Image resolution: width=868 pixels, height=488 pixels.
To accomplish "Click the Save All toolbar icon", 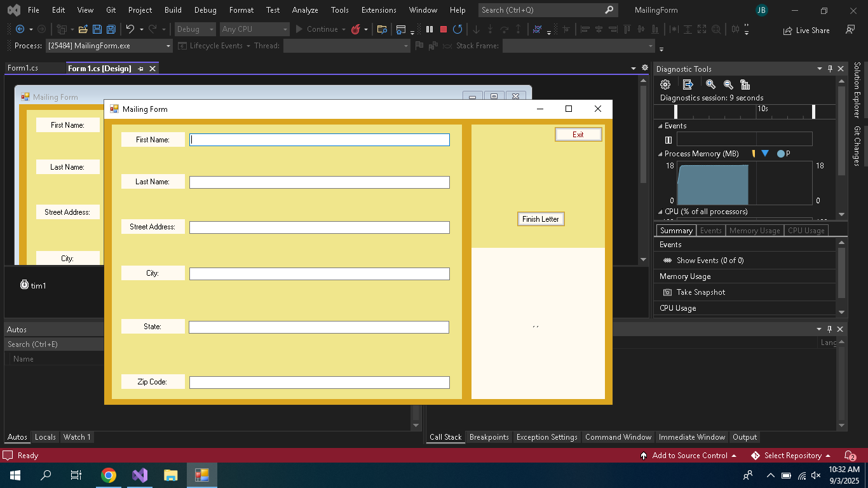I will coord(111,29).
